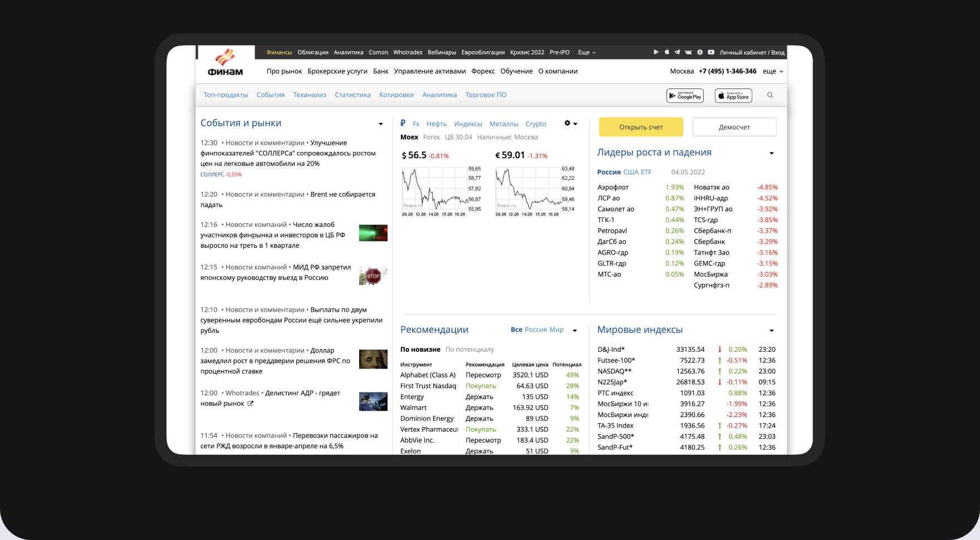Switch to the Котировки sub-navigation tab
Viewport: 980px width, 540px height.
[396, 95]
